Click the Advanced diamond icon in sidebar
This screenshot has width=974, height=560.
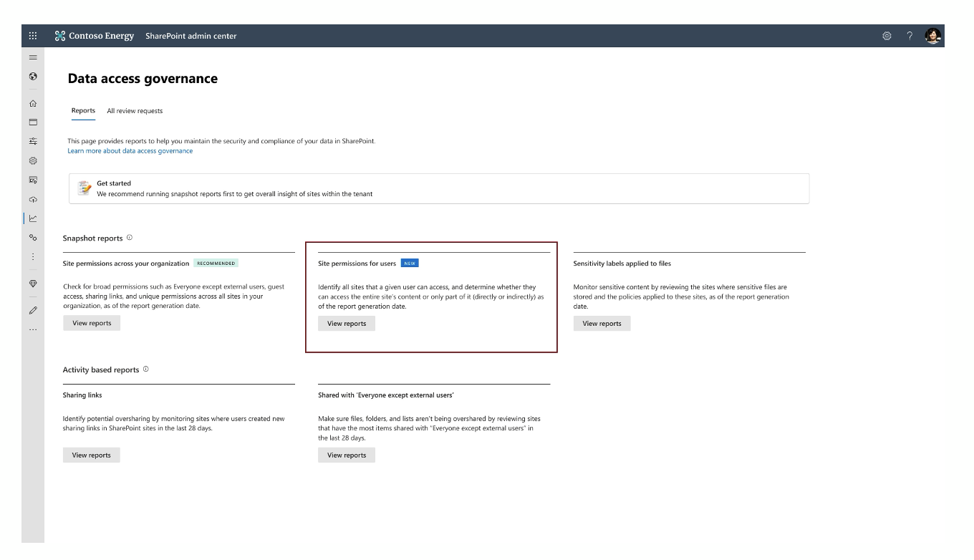(x=33, y=284)
